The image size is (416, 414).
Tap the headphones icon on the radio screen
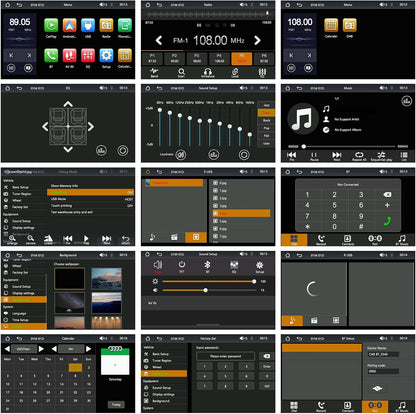208,72
